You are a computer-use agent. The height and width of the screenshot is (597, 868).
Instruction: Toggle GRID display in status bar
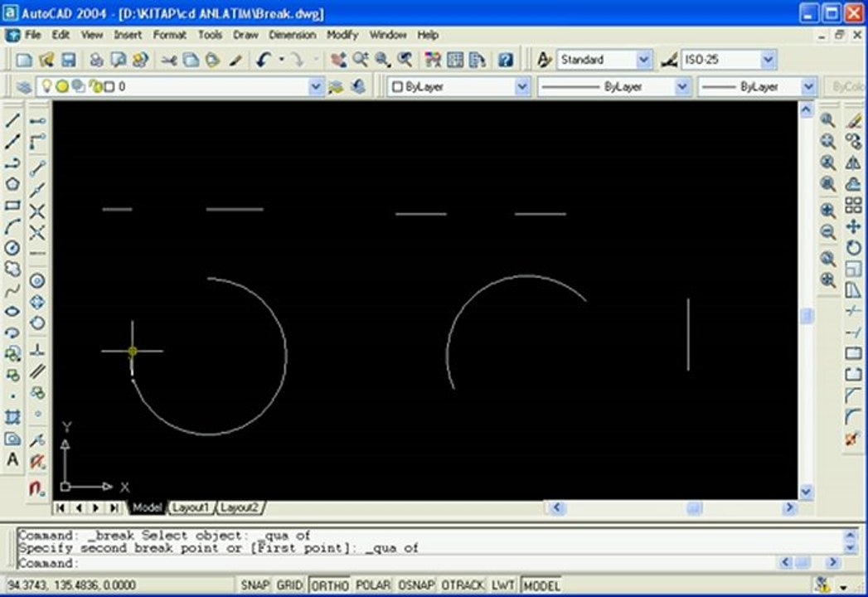pos(289,585)
